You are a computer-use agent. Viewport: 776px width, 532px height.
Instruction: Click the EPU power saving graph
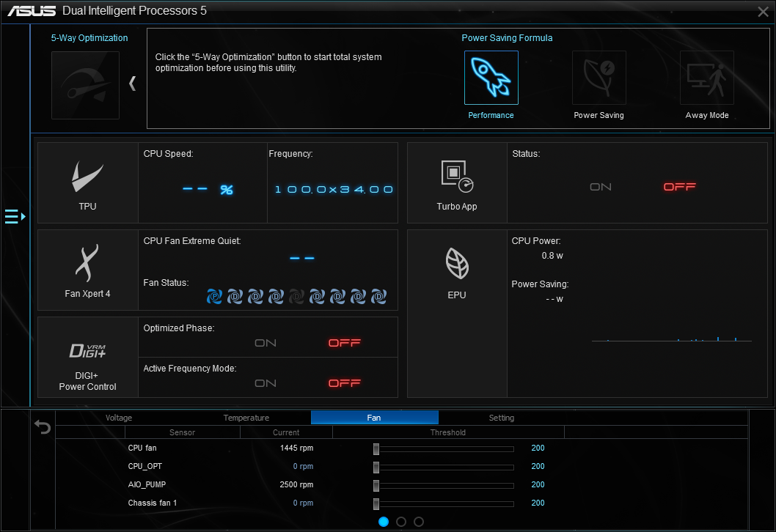click(672, 339)
